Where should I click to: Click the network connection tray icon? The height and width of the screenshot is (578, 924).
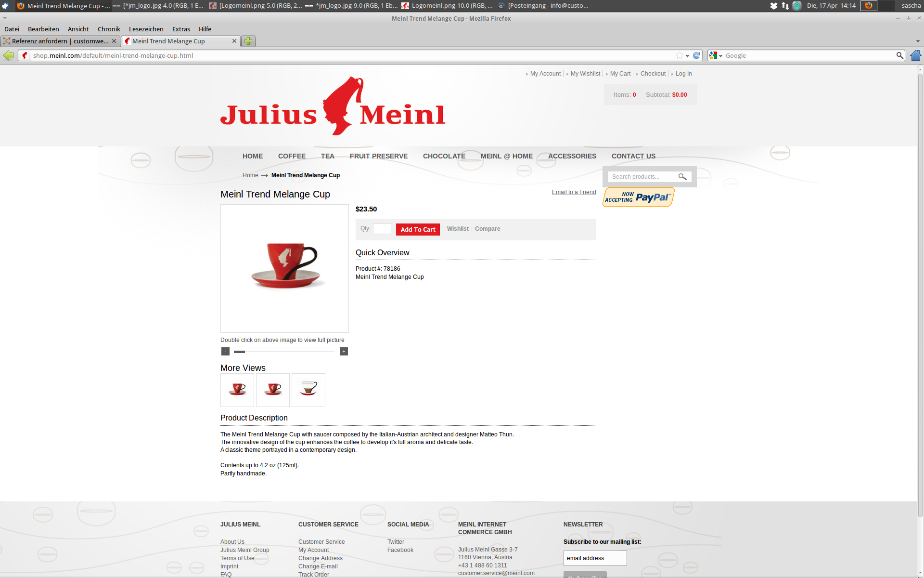(785, 6)
